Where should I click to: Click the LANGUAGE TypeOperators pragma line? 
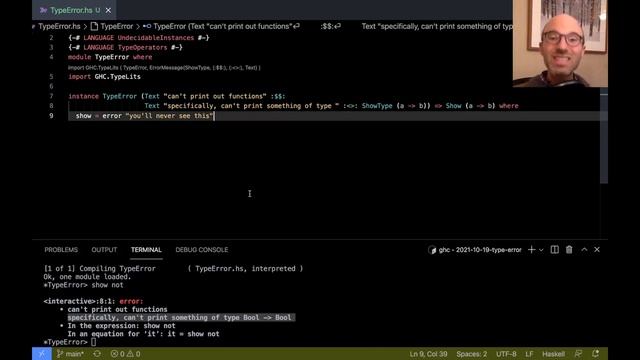[125, 47]
